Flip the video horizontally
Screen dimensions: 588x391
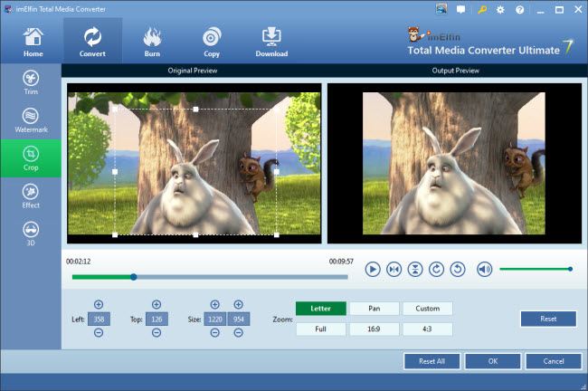pyautogui.click(x=394, y=269)
